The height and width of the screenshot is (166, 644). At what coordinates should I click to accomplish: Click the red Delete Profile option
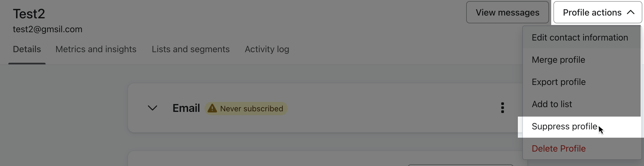click(559, 149)
